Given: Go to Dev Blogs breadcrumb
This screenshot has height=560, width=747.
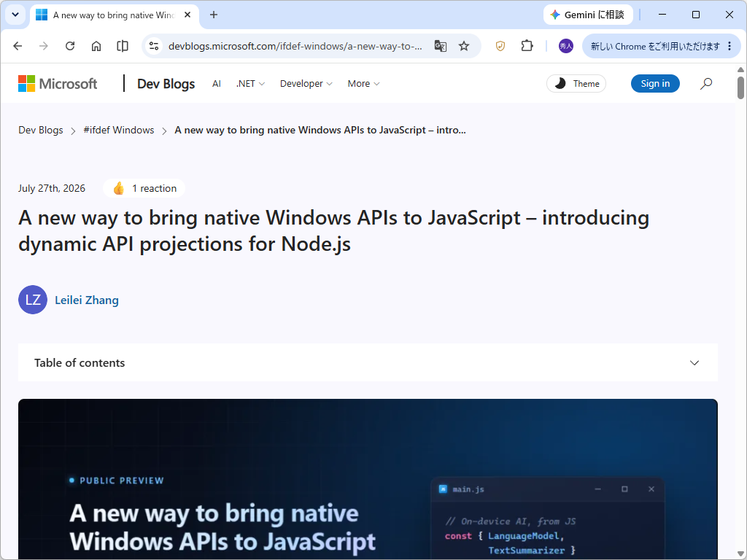Looking at the screenshot, I should tap(41, 130).
